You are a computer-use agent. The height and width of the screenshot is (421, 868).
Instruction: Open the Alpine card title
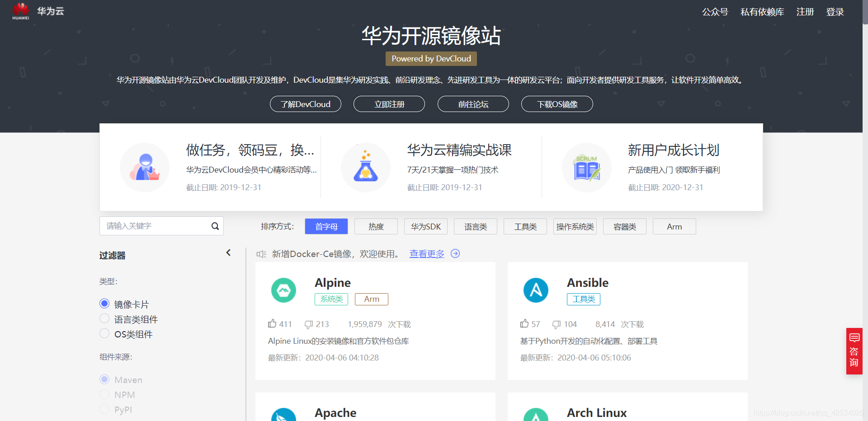point(333,283)
